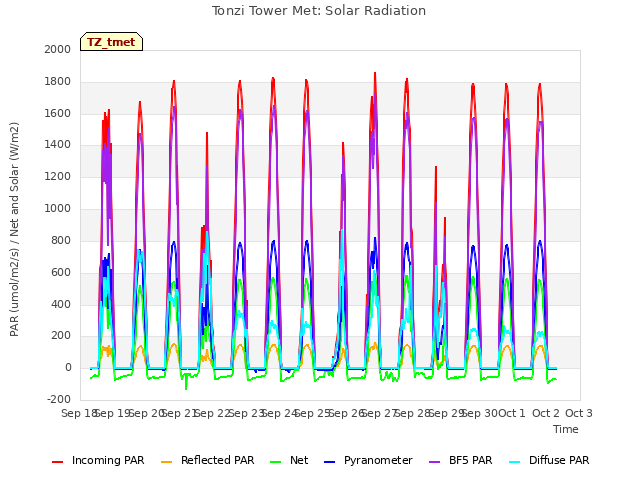
Task: Select the Reflected PAR legend label
Action: point(218,460)
